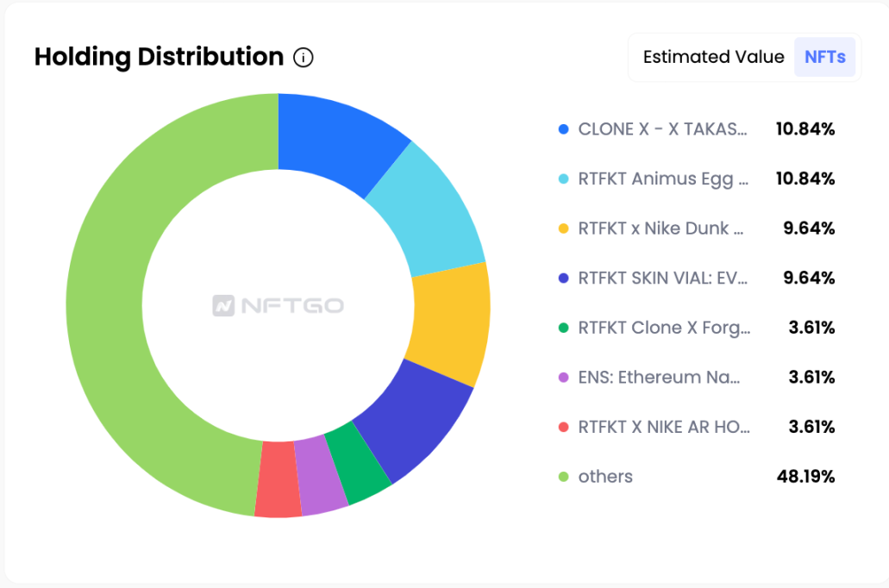Click the cyan RTFKT Animus Egg dot

click(564, 179)
